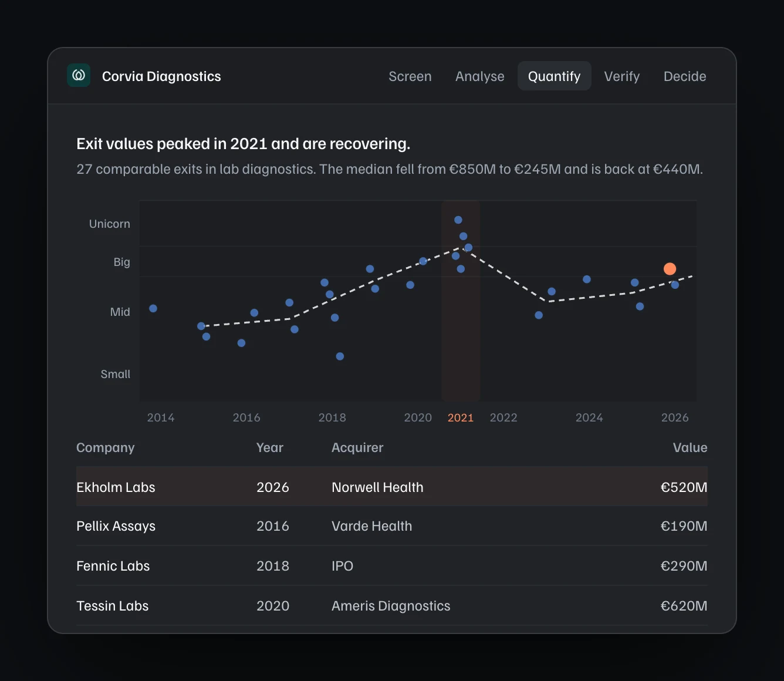Viewport: 784px width, 681px height.
Task: Click the Small y-axis label
Action: click(116, 374)
